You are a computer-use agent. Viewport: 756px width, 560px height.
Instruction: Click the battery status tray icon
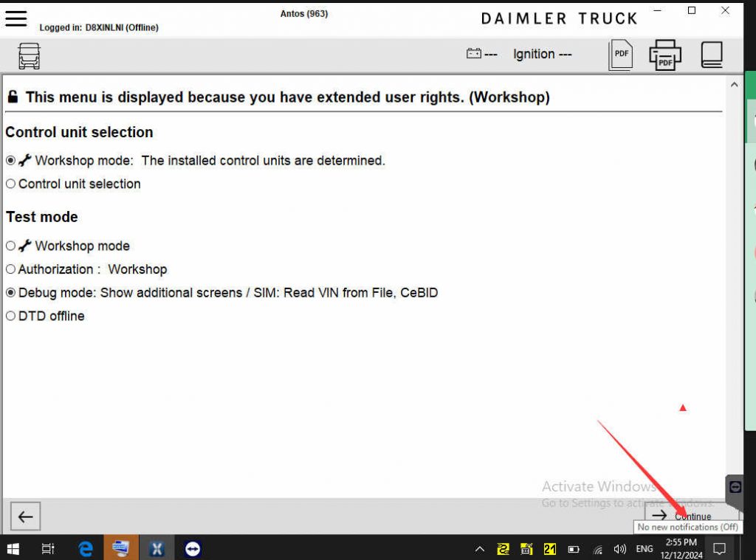pos(573,549)
